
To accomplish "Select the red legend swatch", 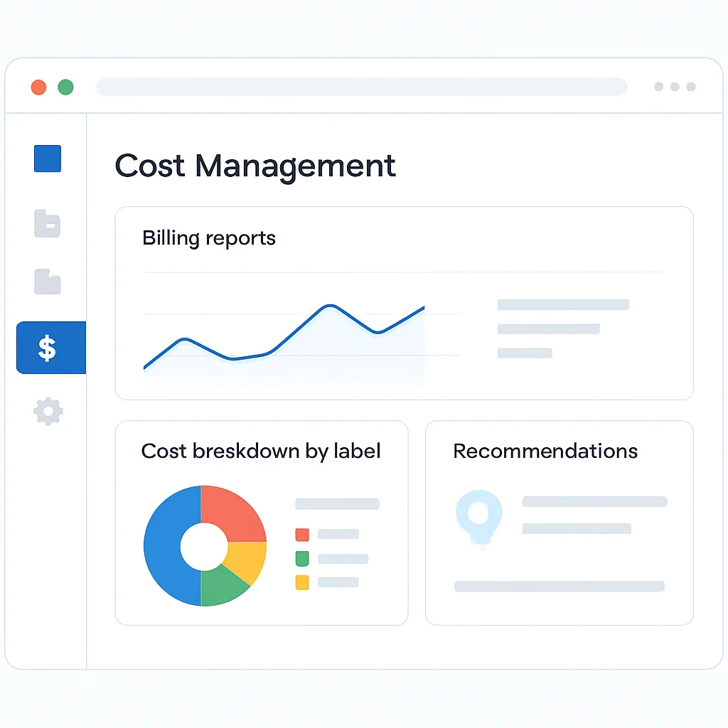I will (x=302, y=535).
